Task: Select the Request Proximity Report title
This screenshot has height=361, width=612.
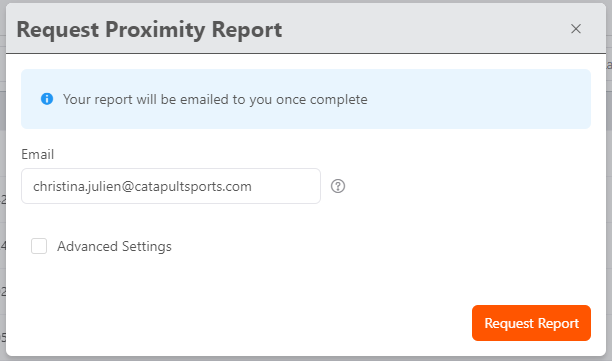Action: (149, 30)
